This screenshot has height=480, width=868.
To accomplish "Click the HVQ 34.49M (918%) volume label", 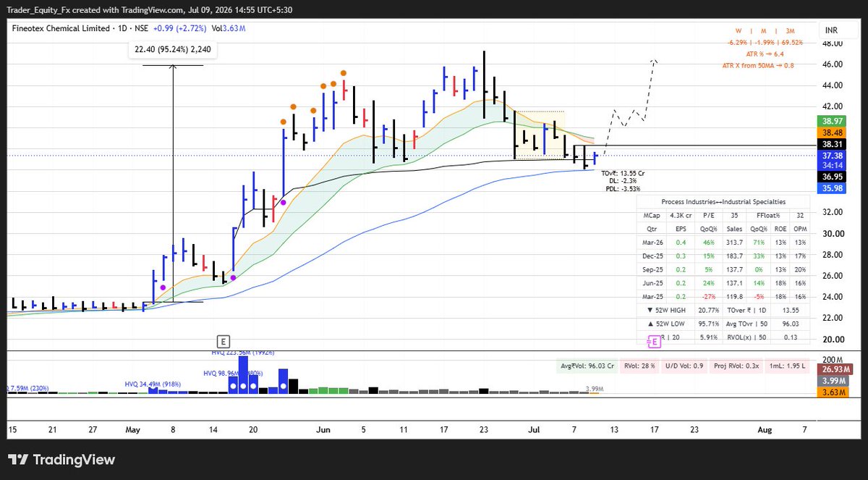I will [x=153, y=384].
